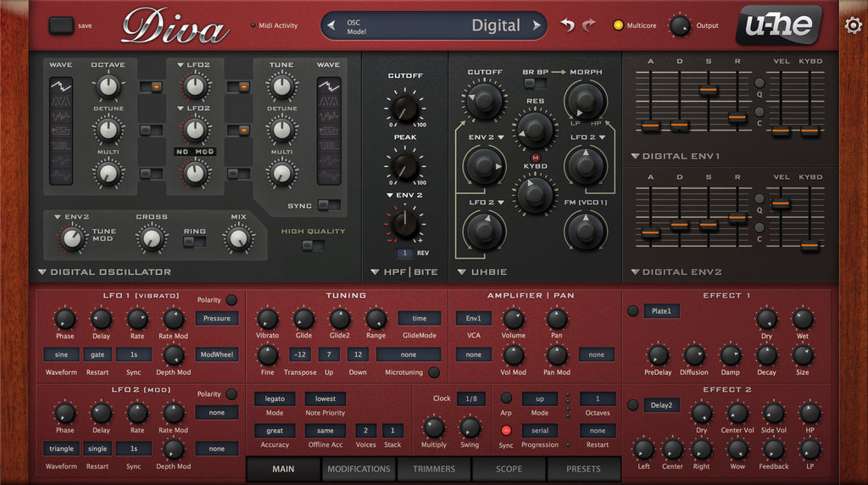Click the Env1 Attack slider
Viewport: 868px width, 485px height.
click(650, 125)
